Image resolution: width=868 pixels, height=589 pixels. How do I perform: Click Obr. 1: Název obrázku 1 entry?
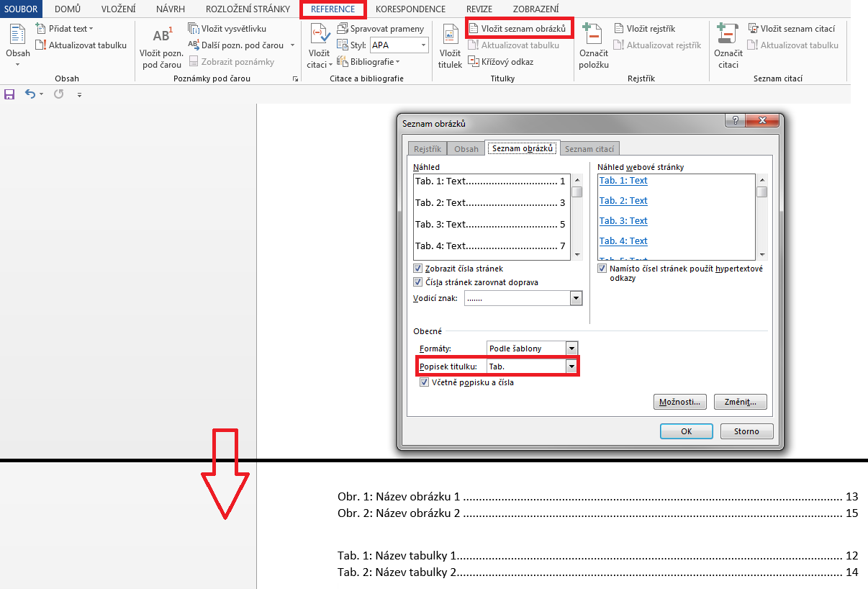(x=597, y=497)
